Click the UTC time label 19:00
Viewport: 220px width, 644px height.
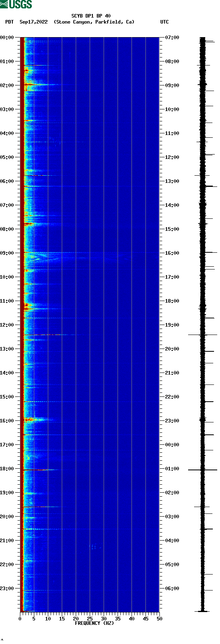pos(172,325)
